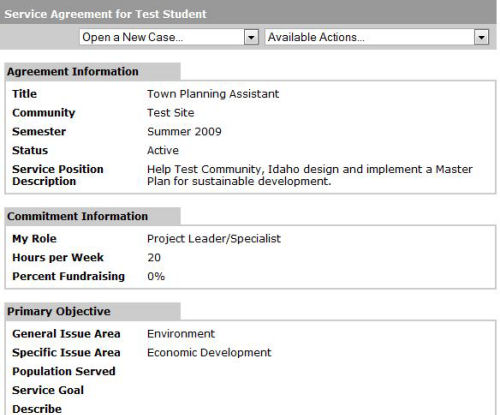Expand the 'Available Actions...' dropdown arrow
This screenshot has height=415, width=500.
[481, 37]
